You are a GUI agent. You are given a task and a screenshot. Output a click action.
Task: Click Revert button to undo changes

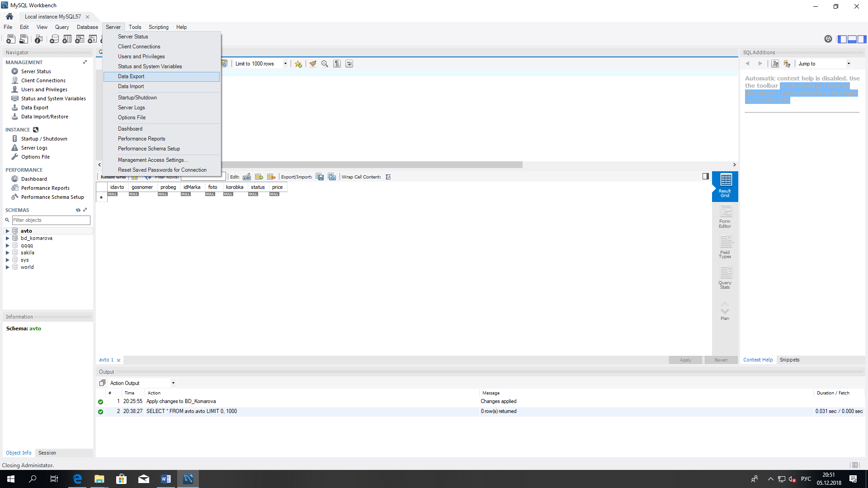pos(722,360)
